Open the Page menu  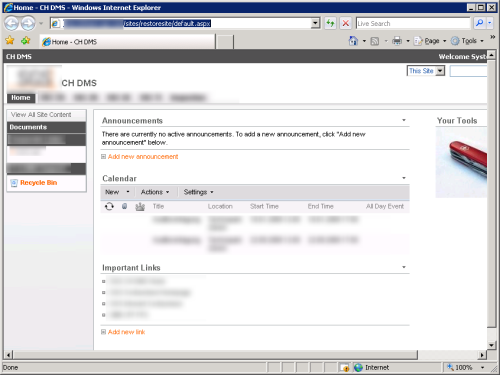[x=430, y=41]
